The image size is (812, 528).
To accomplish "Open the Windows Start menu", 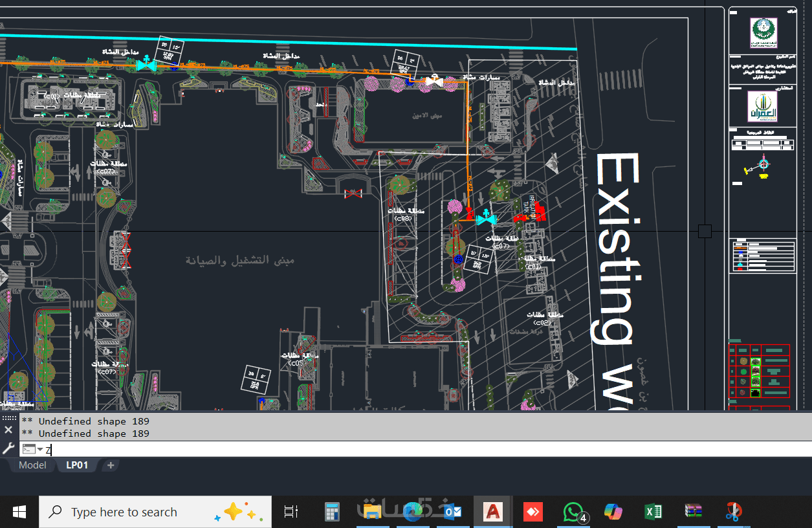I will pyautogui.click(x=19, y=512).
